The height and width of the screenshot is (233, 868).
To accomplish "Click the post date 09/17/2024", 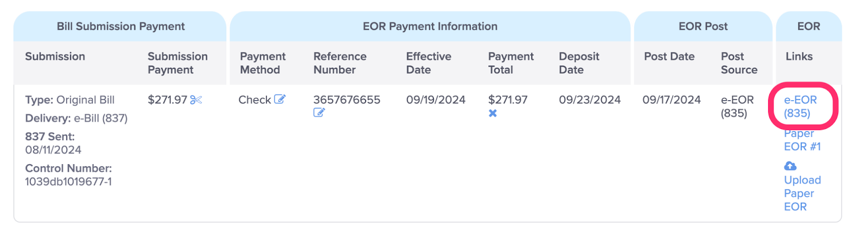I will (x=672, y=100).
